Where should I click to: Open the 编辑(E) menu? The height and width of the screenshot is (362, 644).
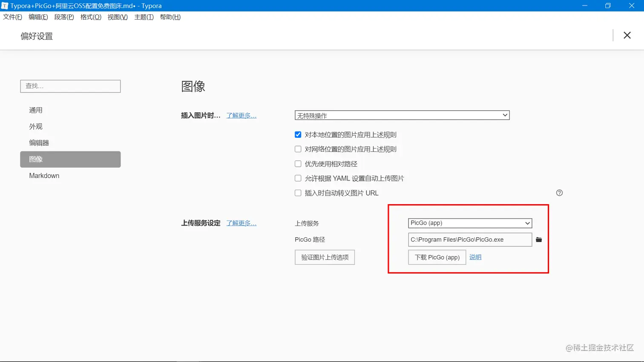(x=38, y=17)
